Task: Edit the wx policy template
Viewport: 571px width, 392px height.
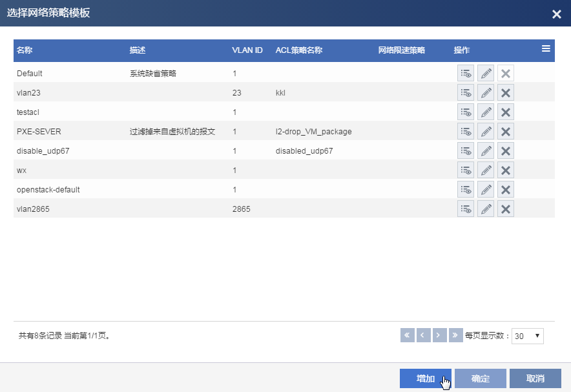Action: [486, 170]
